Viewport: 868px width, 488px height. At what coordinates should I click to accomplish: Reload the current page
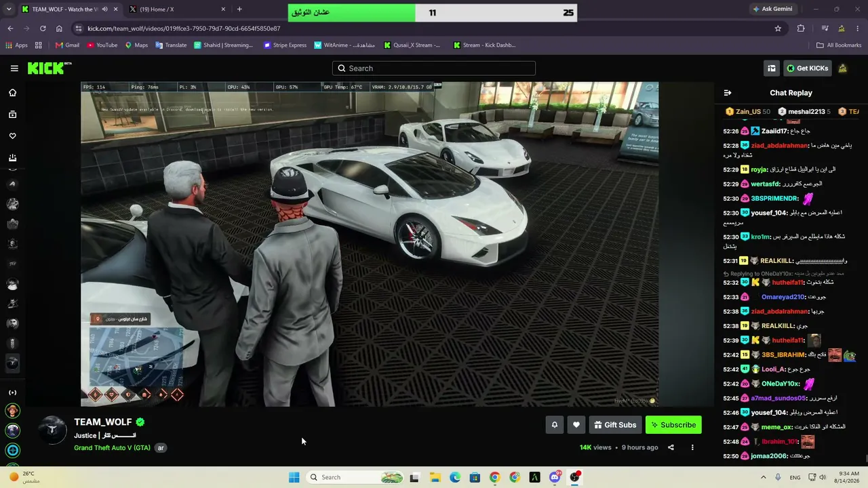(43, 28)
